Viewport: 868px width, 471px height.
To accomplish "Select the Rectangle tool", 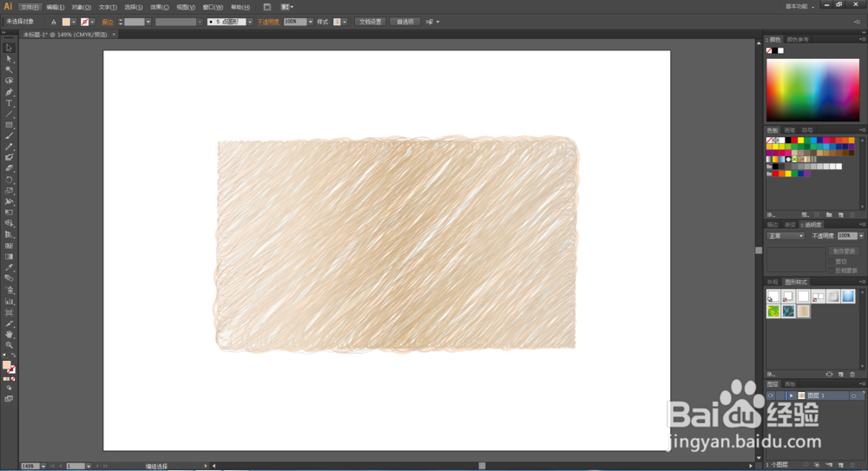I will tap(9, 125).
